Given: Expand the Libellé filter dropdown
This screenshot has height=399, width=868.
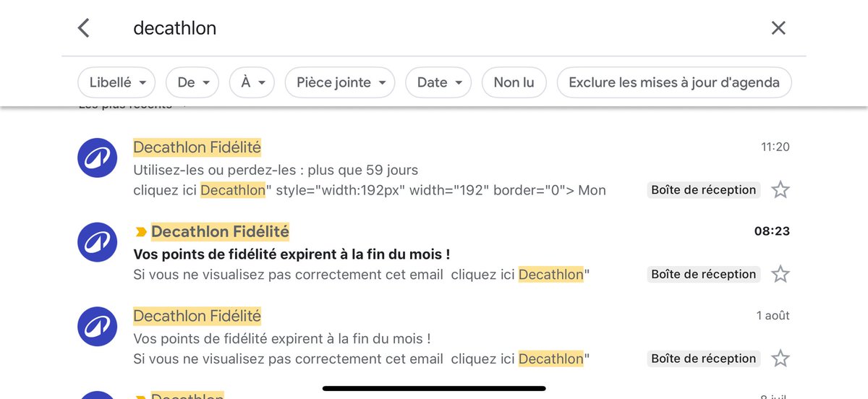Looking at the screenshot, I should 116,82.
